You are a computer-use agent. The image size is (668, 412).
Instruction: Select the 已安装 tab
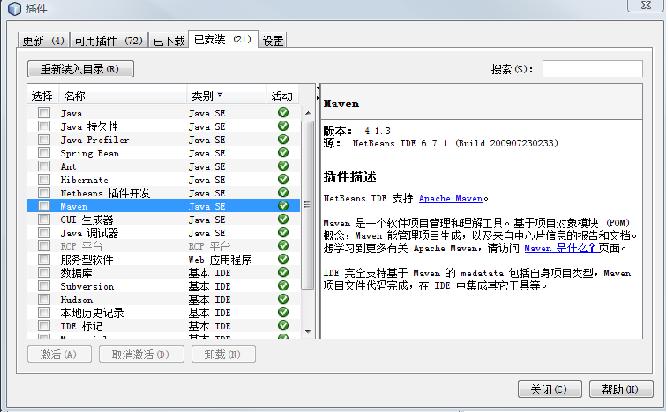click(x=223, y=40)
